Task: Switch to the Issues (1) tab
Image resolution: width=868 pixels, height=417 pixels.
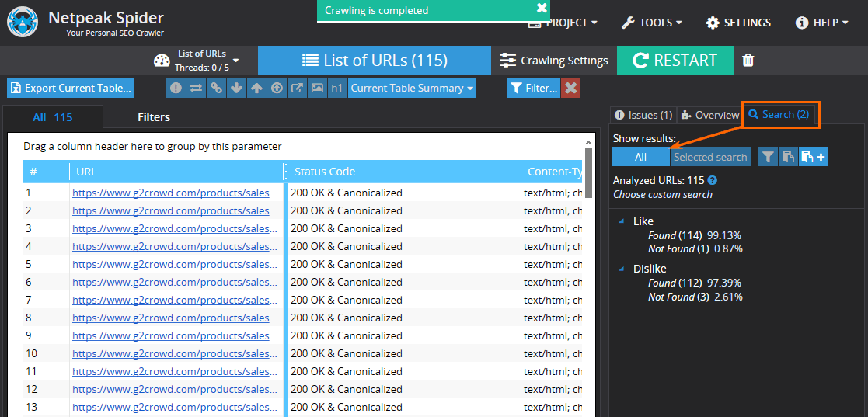Action: pyautogui.click(x=643, y=115)
